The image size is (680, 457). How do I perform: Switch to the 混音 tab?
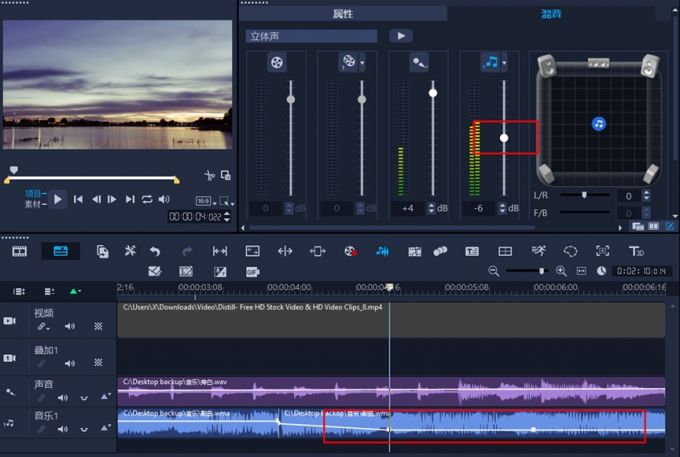551,14
